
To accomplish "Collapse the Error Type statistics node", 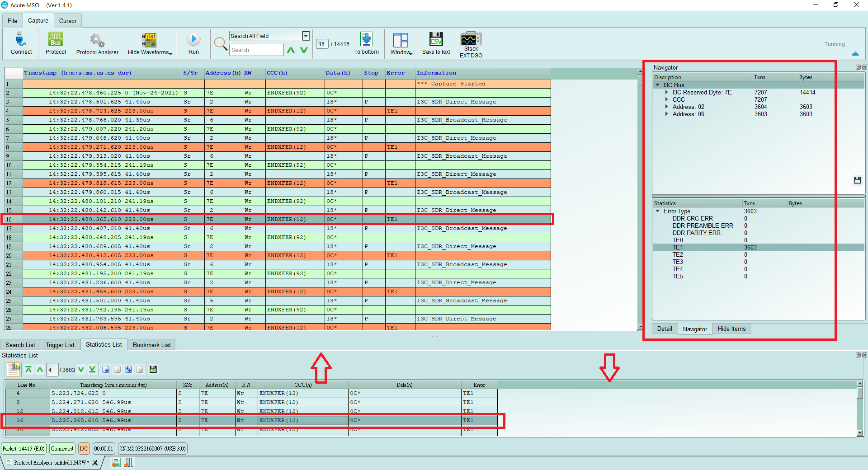I will coord(658,211).
